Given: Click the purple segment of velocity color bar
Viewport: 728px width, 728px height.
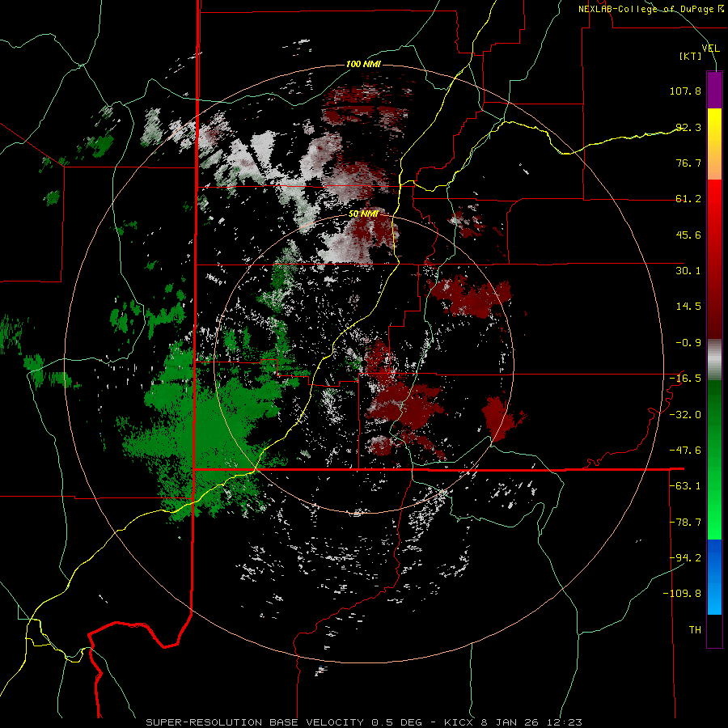Looking at the screenshot, I should click(x=714, y=90).
